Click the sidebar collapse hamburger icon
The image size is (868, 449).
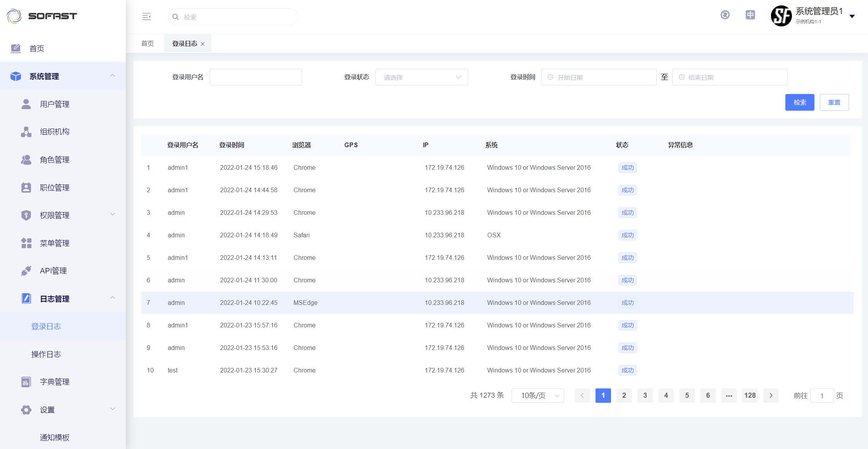click(146, 17)
